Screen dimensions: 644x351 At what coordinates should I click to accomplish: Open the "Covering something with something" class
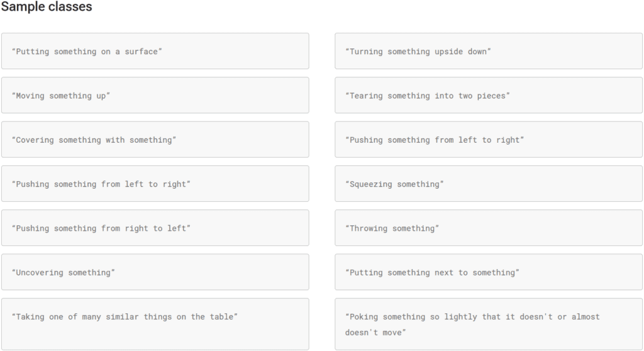click(x=155, y=140)
